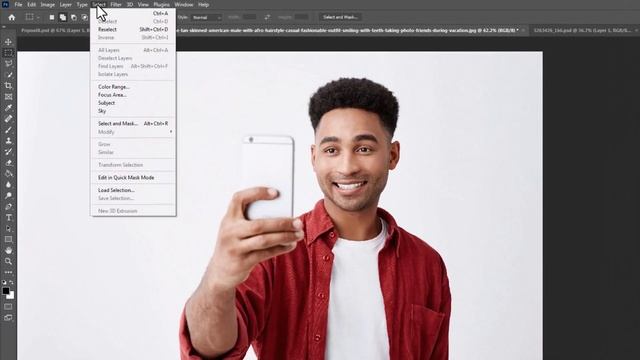Click the Home icon in options bar
Viewport: 640px width, 360px height.
11,17
